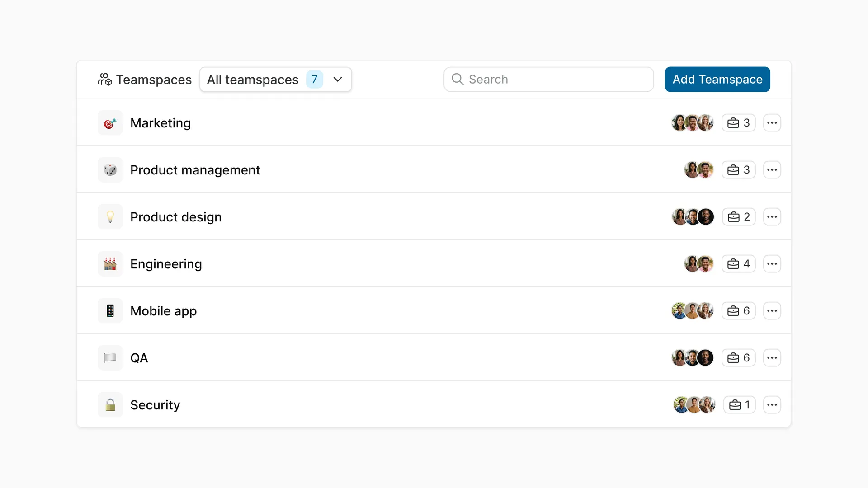View the Security member avatars
This screenshot has height=488, width=868.
[x=694, y=405]
